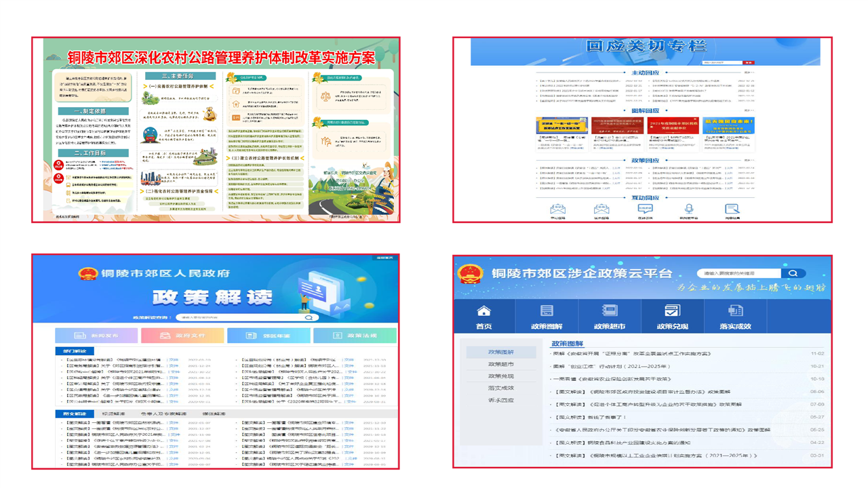Click the 新闻发布 button
Screen dimensions: 868x488
(x=96, y=335)
